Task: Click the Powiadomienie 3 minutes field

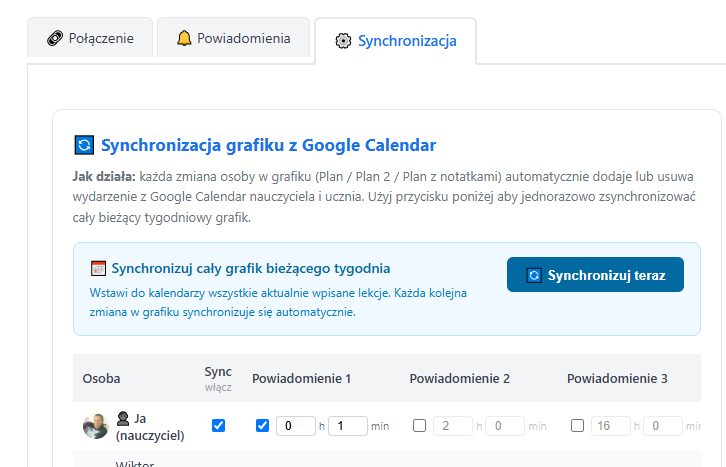Action: [663, 426]
